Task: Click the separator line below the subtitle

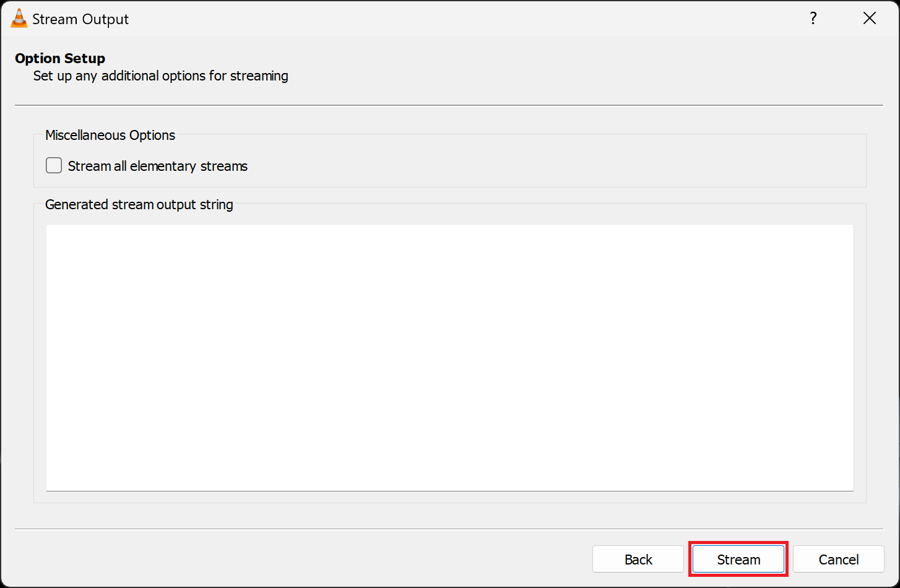Action: (x=449, y=105)
